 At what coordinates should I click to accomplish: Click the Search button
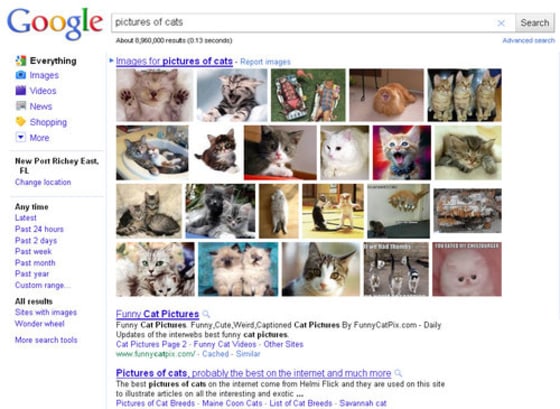click(535, 23)
